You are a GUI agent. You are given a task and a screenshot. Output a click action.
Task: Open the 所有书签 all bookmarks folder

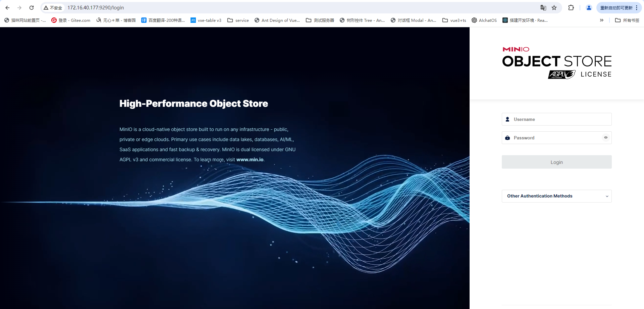(x=627, y=20)
